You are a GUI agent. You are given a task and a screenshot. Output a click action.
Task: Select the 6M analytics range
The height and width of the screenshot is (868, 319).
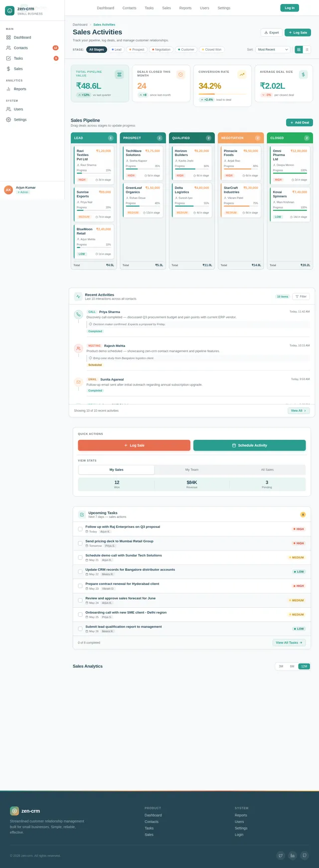pyautogui.click(x=292, y=666)
